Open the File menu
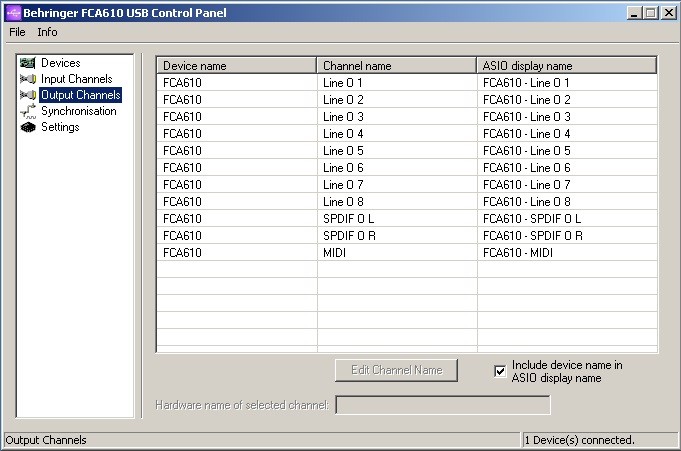Screen dimensions: 681x451 (17, 32)
